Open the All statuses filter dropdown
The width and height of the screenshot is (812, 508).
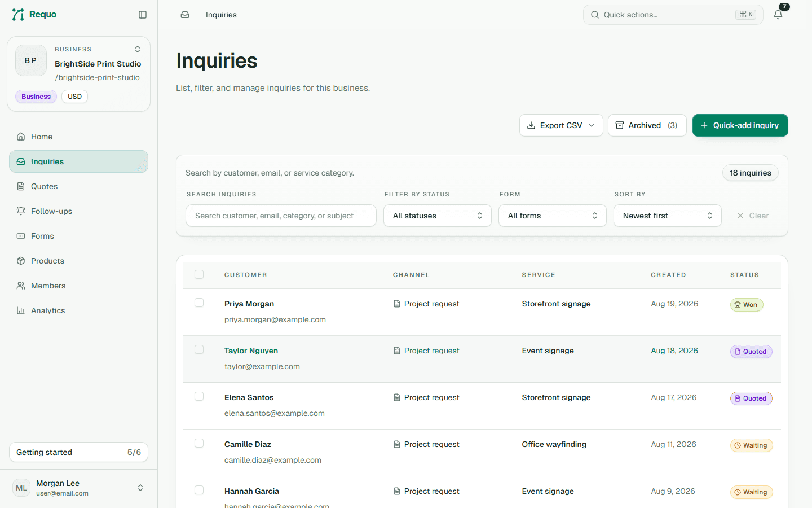pyautogui.click(x=438, y=216)
